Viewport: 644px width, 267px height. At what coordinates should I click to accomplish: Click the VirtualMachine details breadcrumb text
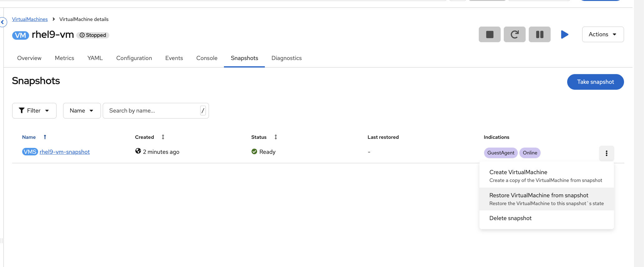[x=84, y=19]
